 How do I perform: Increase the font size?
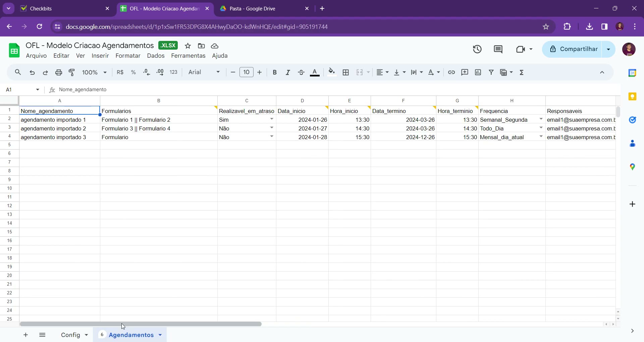[259, 72]
